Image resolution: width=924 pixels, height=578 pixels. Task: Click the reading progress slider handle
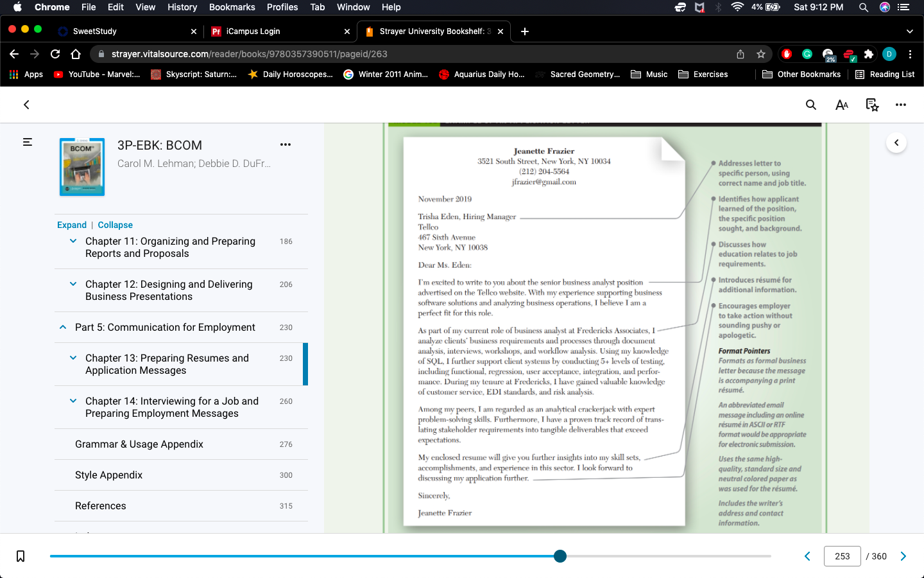tap(560, 556)
